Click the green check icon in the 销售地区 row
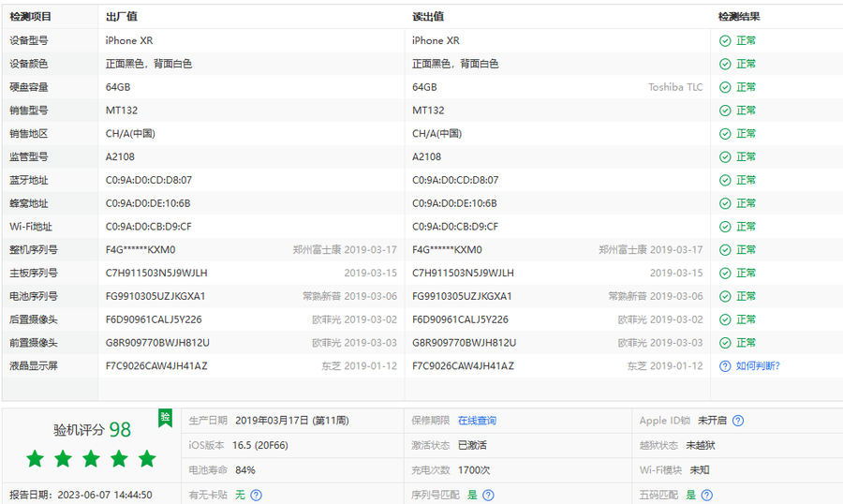The height and width of the screenshot is (504, 843). pos(725,133)
